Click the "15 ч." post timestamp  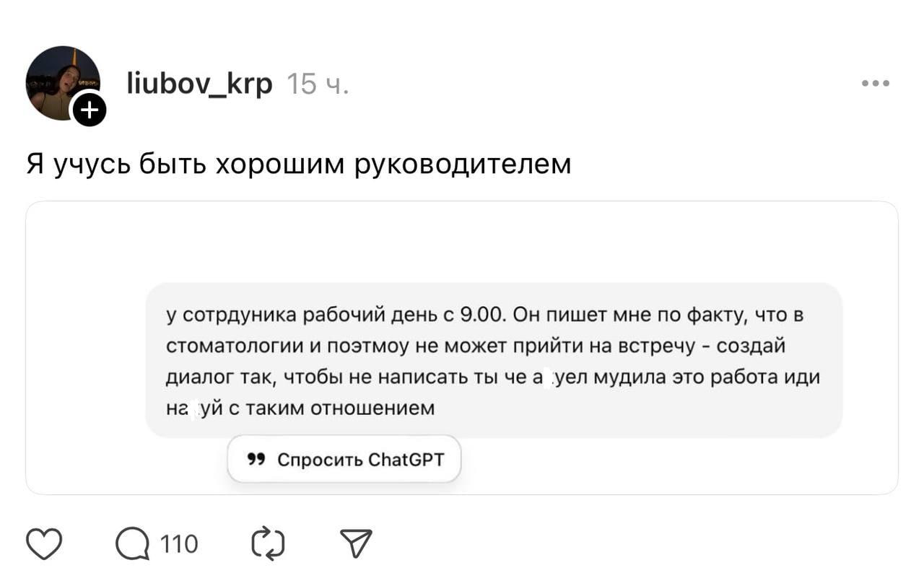tap(318, 85)
